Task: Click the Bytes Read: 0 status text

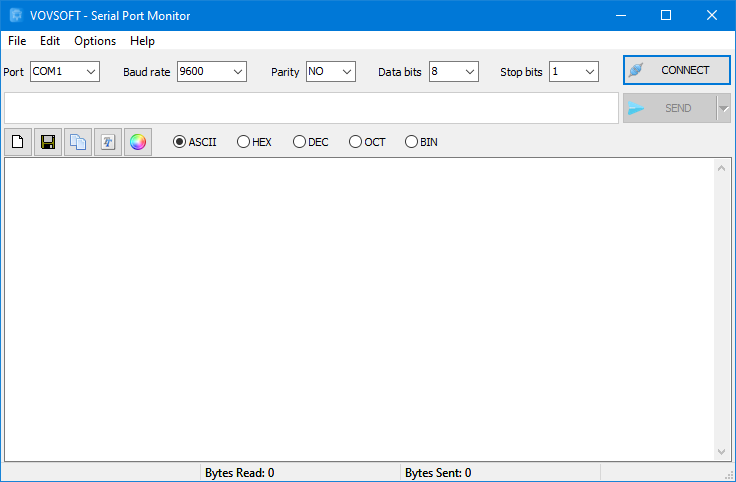Action: 239,473
